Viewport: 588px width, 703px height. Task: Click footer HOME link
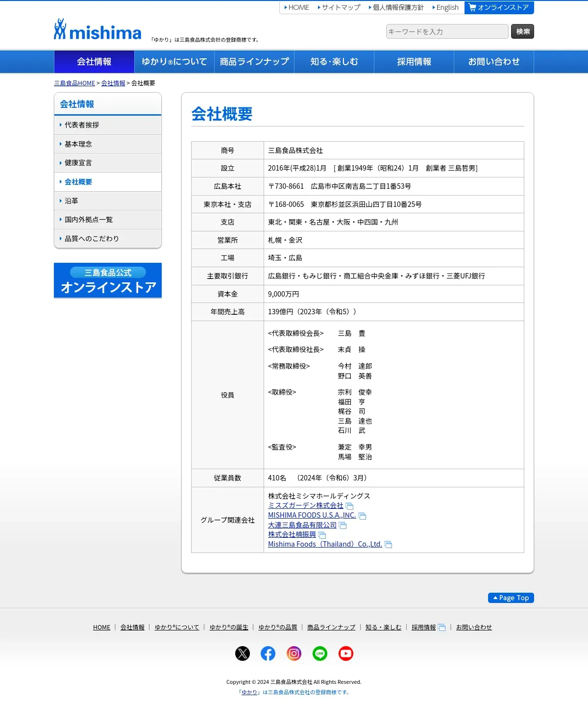pyautogui.click(x=102, y=628)
